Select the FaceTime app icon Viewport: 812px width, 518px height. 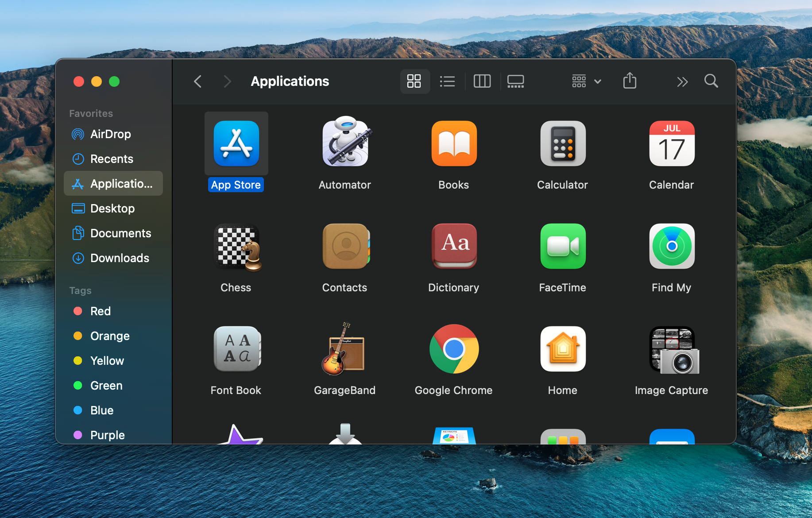coord(563,246)
